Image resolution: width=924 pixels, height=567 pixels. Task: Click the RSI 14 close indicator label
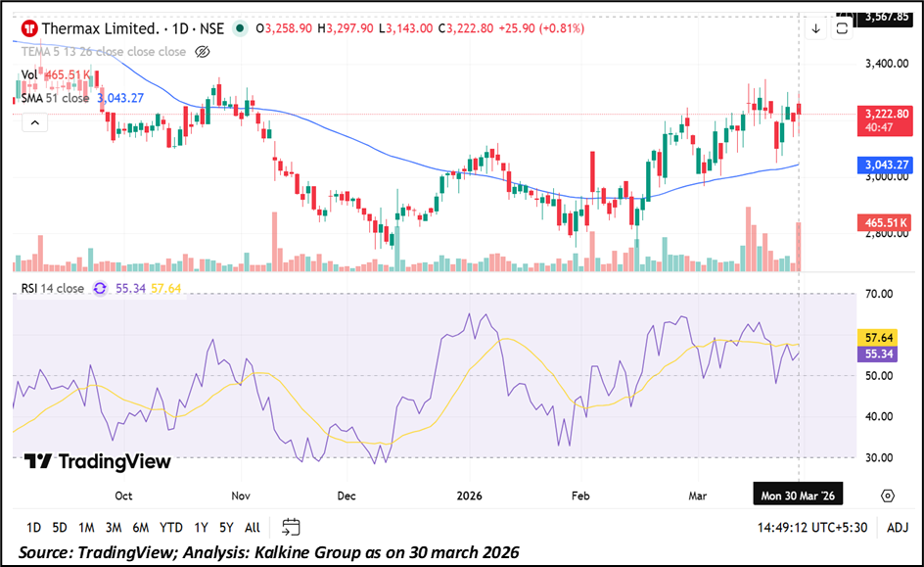[54, 289]
